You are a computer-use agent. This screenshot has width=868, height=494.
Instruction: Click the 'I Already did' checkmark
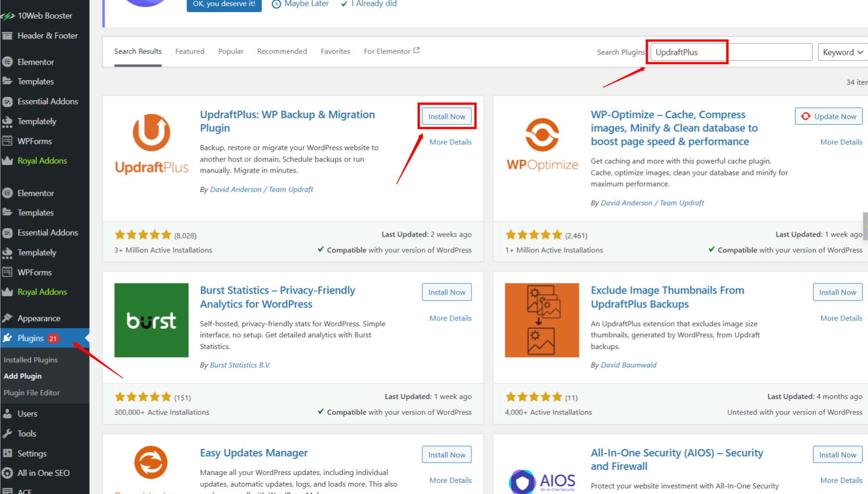344,4
